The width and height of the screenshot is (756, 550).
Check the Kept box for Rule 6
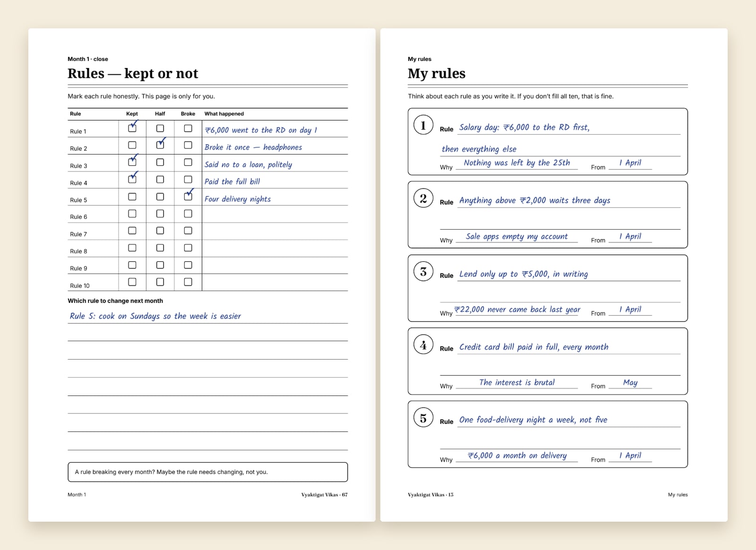pos(132,214)
